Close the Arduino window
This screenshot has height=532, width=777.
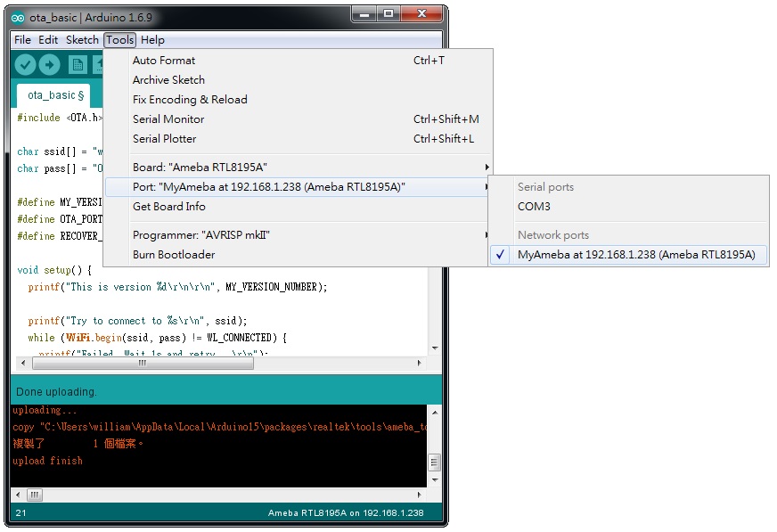pos(421,14)
